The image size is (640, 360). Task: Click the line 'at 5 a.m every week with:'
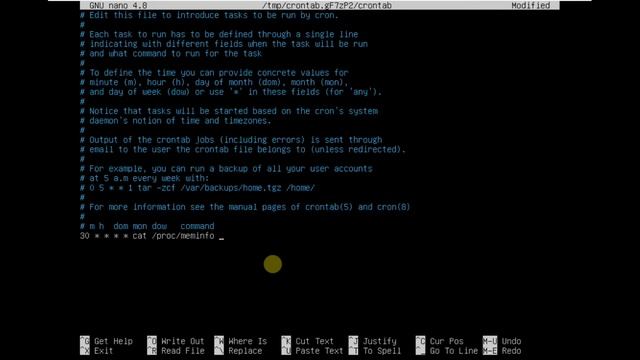click(x=144, y=178)
